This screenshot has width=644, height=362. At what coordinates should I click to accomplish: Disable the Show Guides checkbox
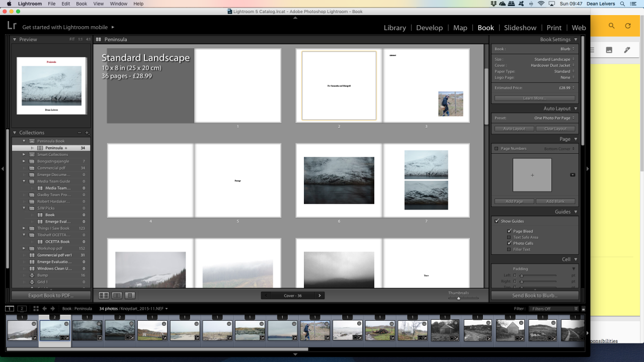pyautogui.click(x=497, y=221)
